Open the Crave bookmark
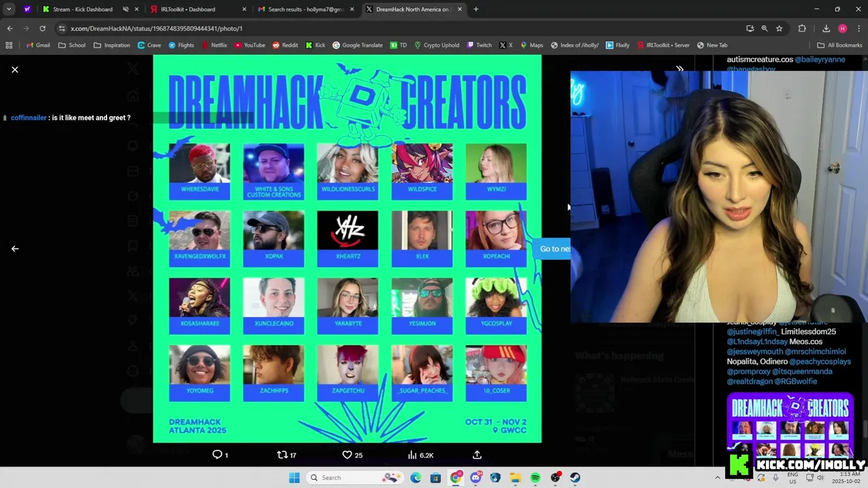This screenshot has height=488, width=868. 149,45
